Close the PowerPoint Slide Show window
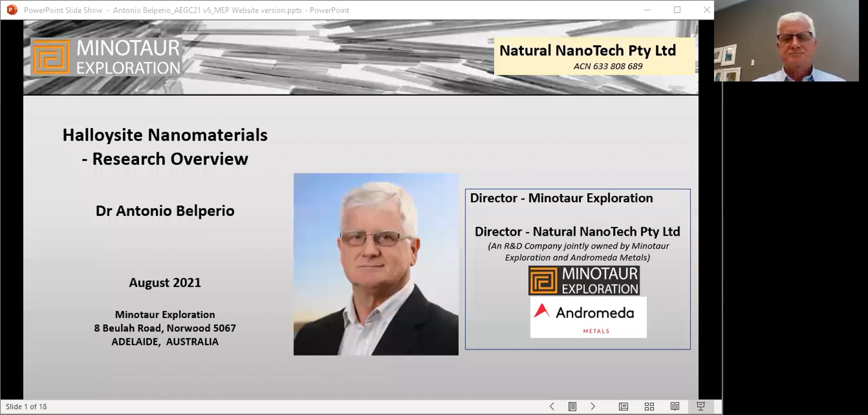Image resolution: width=868 pixels, height=415 pixels. coord(707,10)
